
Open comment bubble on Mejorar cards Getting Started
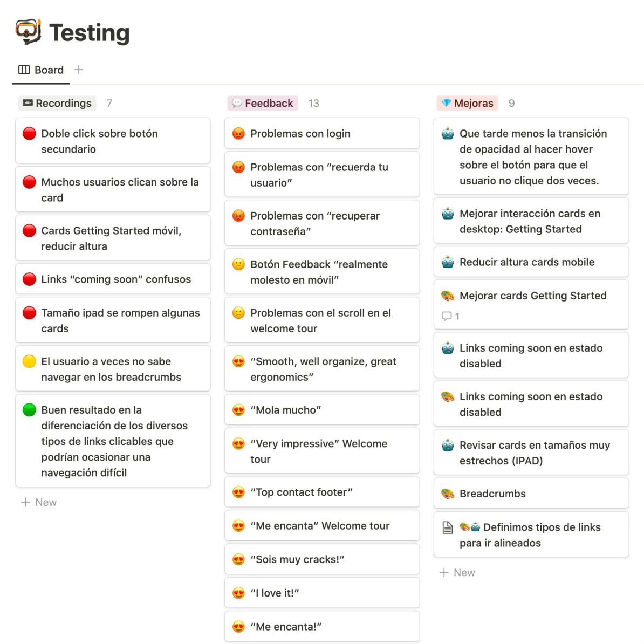point(450,316)
